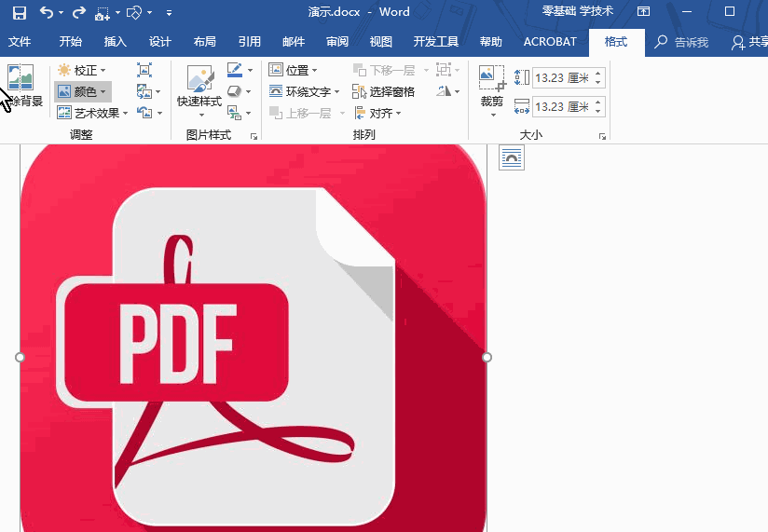The image size is (768, 532).
Task: Switch to the 插入 tab
Action: (x=116, y=42)
